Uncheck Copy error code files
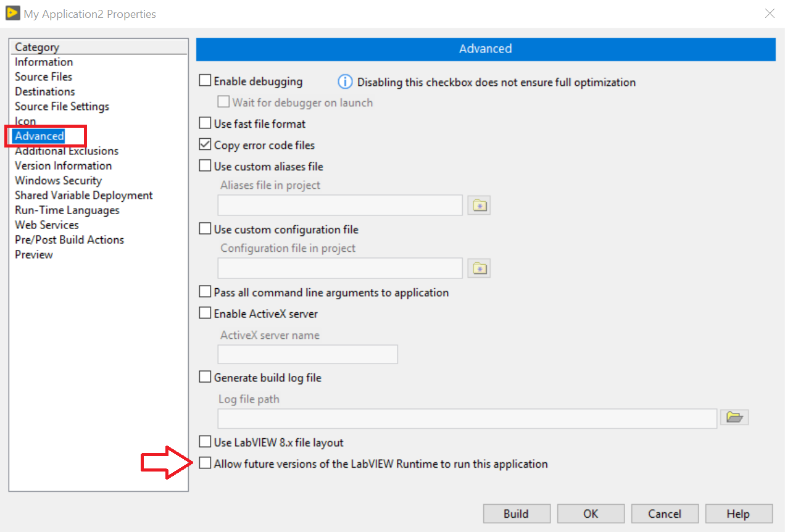 click(x=205, y=145)
